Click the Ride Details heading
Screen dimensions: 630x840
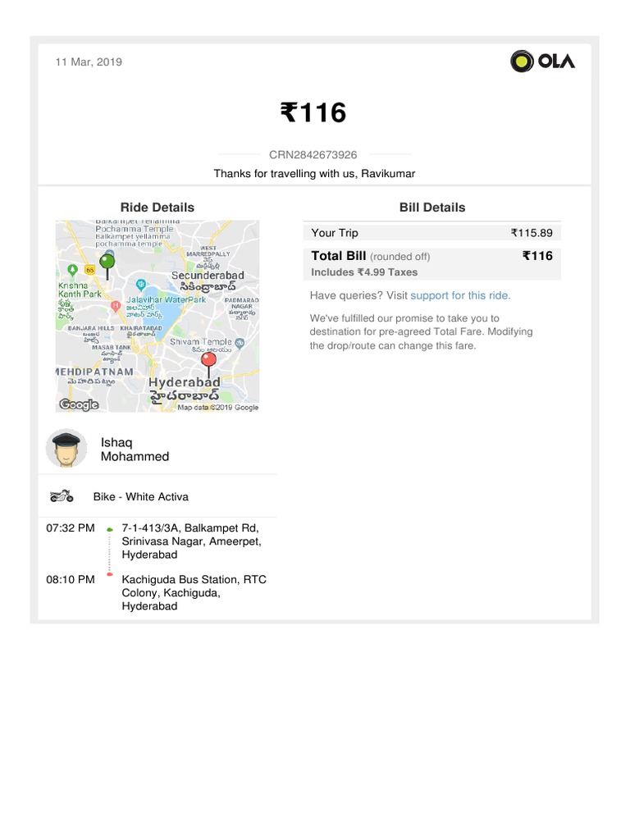[157, 208]
